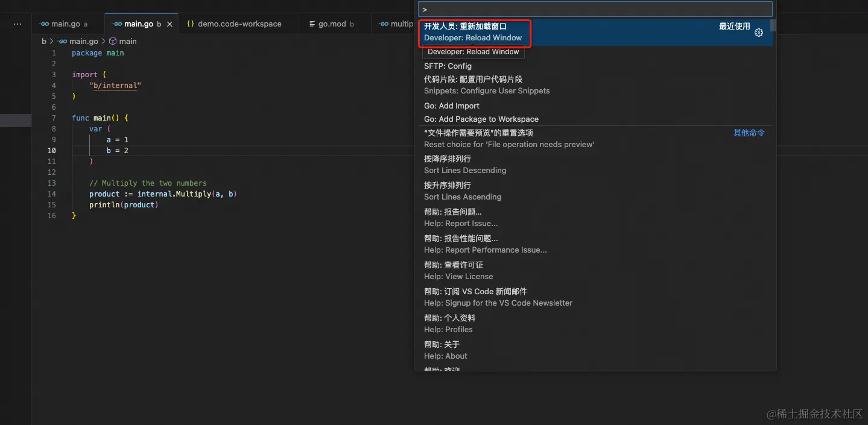Click the command palette scrollbar thumb
Viewport: 868px width, 425px height.
pos(773,25)
